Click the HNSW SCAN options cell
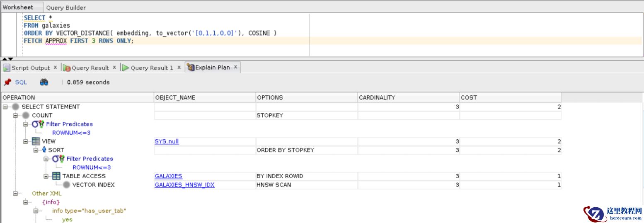The image size is (644, 223). pos(307,185)
